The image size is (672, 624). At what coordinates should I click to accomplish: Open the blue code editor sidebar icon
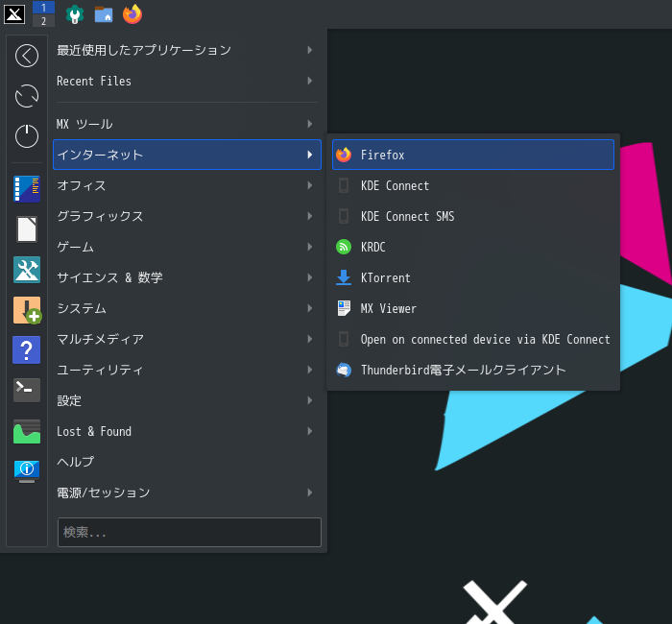point(27,188)
